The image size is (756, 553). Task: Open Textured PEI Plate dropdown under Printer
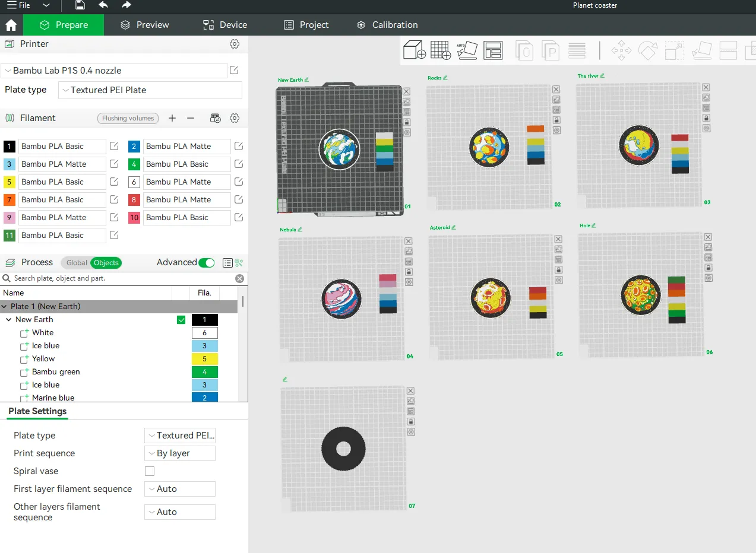point(150,90)
